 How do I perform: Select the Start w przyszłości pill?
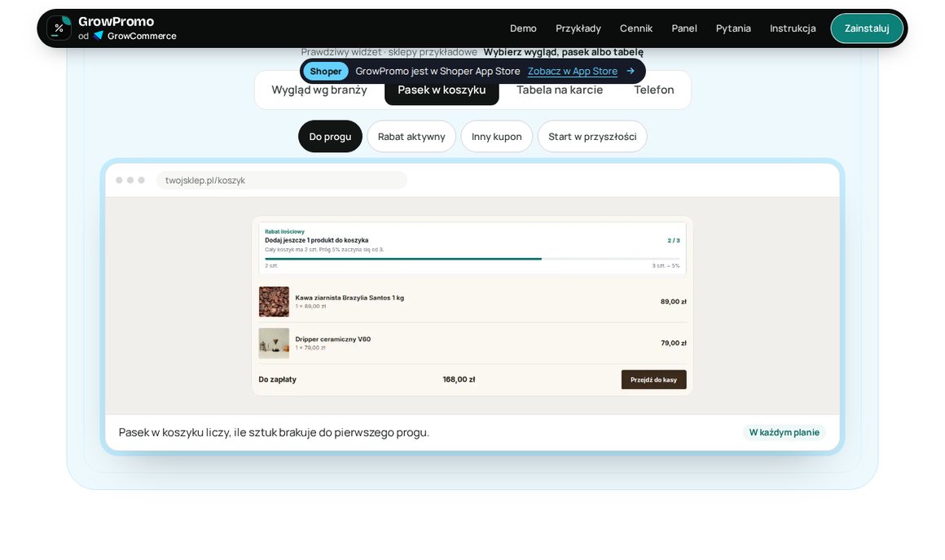pyautogui.click(x=592, y=137)
